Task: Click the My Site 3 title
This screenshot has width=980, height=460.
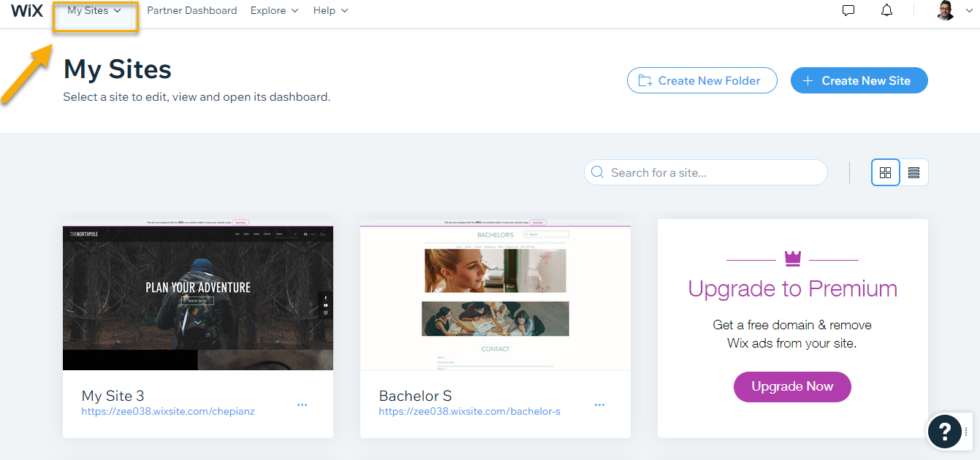Action: (113, 396)
